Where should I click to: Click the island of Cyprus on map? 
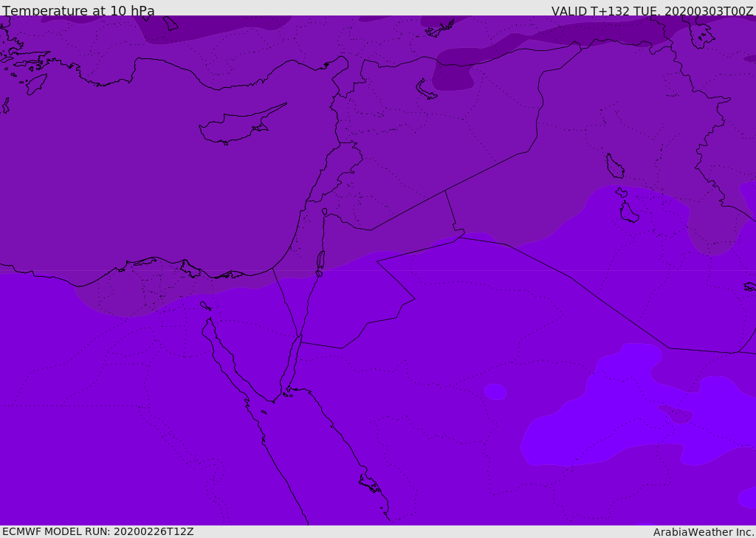click(241, 125)
